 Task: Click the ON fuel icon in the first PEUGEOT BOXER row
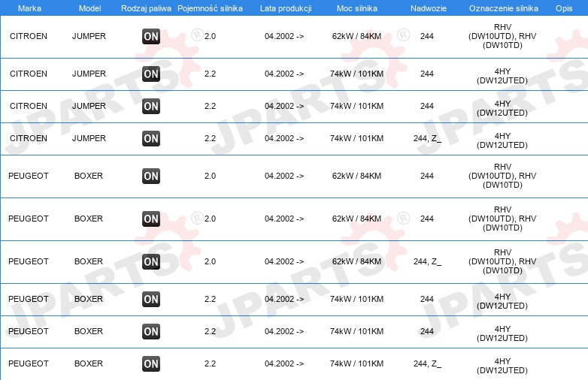click(151, 176)
